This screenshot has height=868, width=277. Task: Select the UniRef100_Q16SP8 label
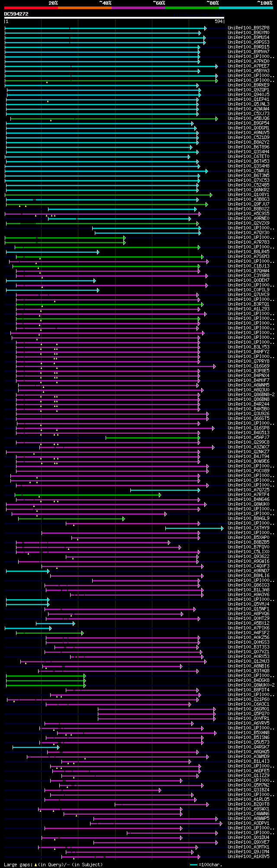tap(248, 428)
